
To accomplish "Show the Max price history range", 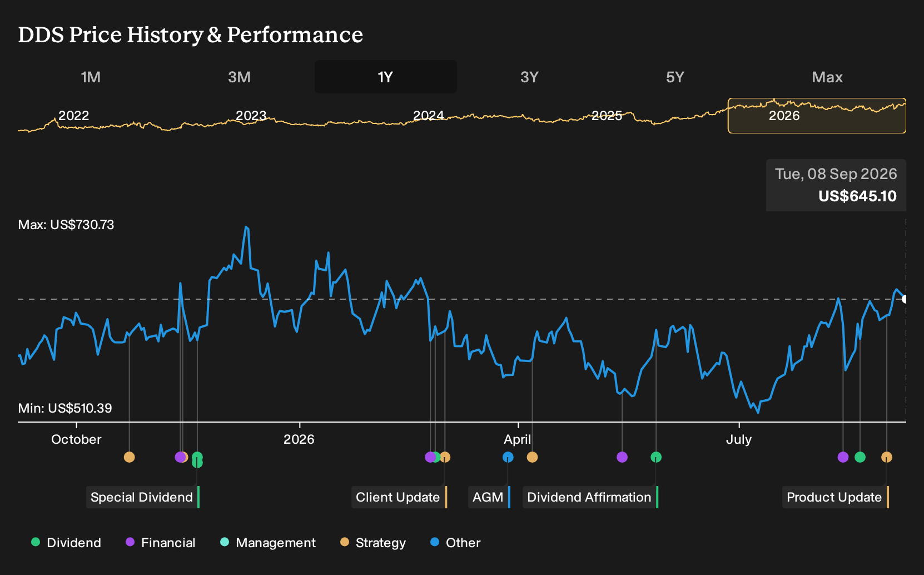I will (827, 77).
